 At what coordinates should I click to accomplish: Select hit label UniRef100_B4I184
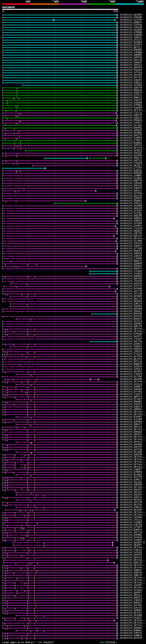131,510
